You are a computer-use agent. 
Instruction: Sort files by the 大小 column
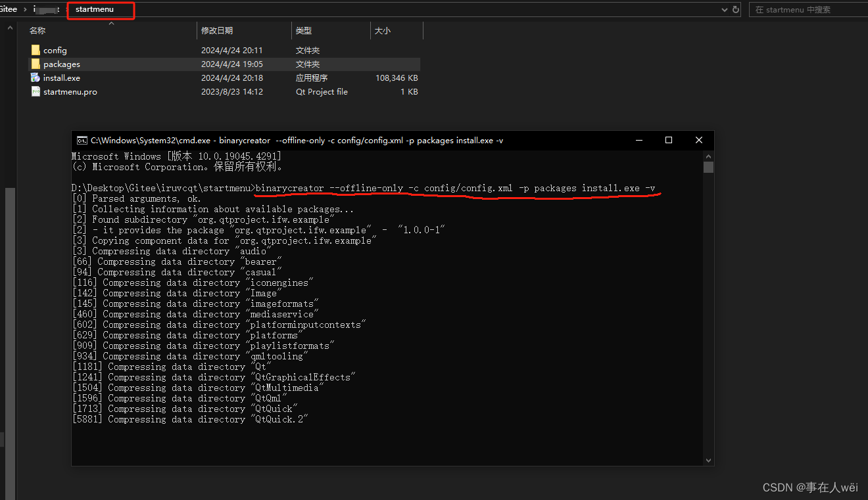coord(382,30)
